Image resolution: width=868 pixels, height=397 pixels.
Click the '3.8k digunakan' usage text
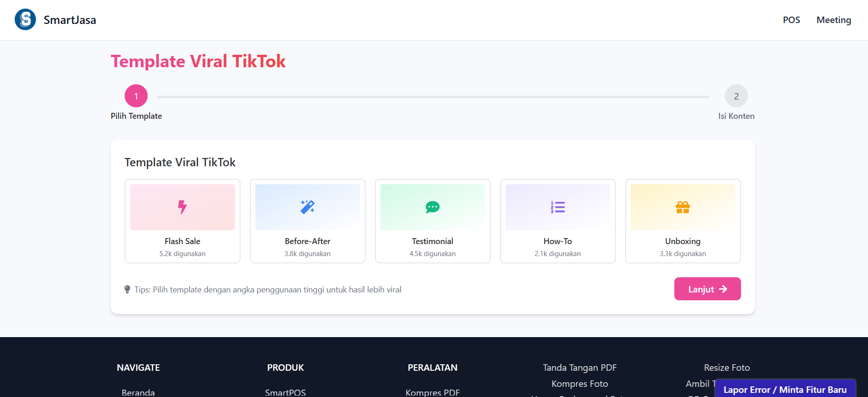(x=308, y=254)
